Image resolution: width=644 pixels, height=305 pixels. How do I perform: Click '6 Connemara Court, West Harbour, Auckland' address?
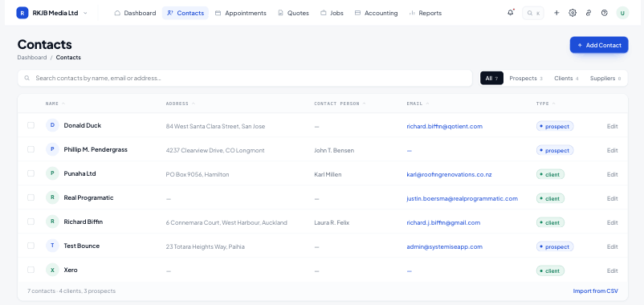226,222
